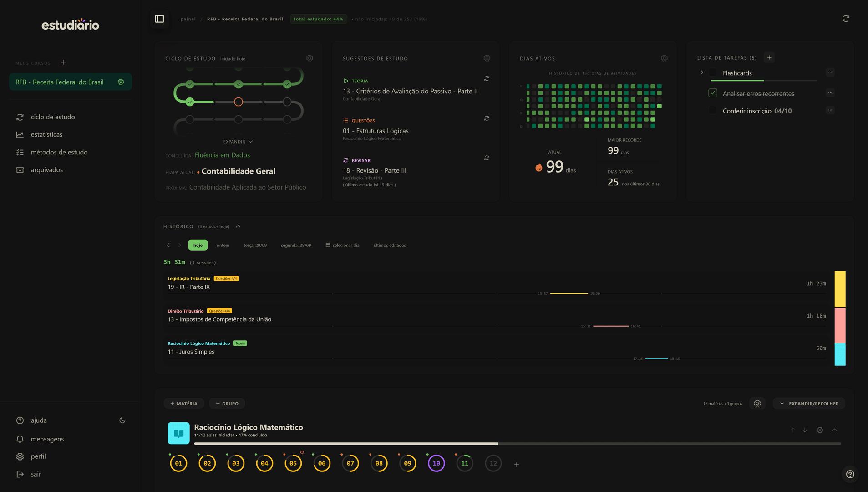The width and height of the screenshot is (868, 492).
Task: Go to previous history day arrow
Action: coord(168,245)
